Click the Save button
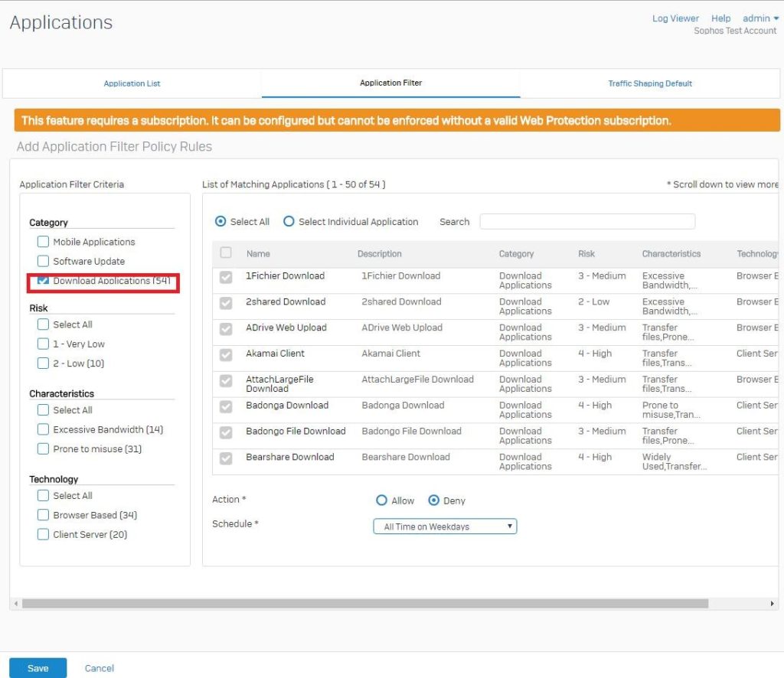Viewport: 784px width, 678px height. pos(38,668)
